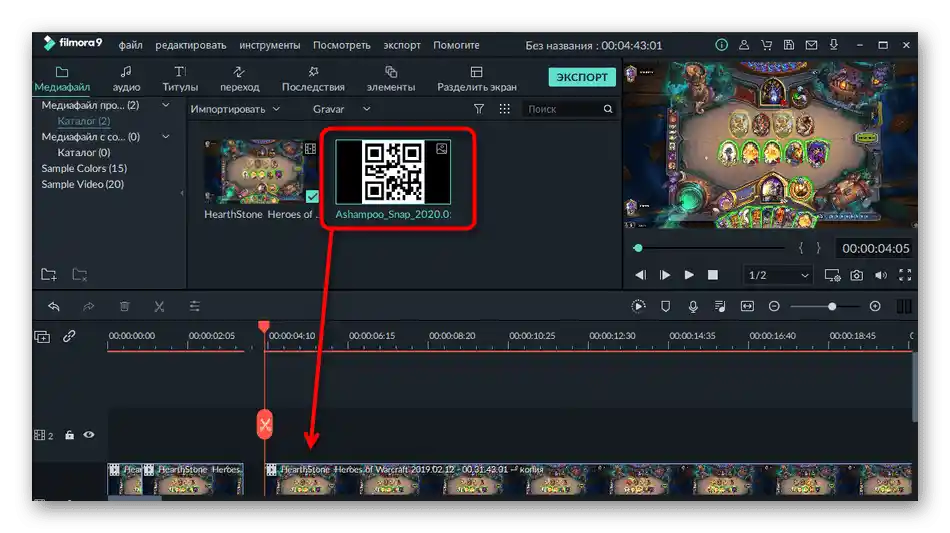Take a snapshot with camera icon

click(856, 275)
